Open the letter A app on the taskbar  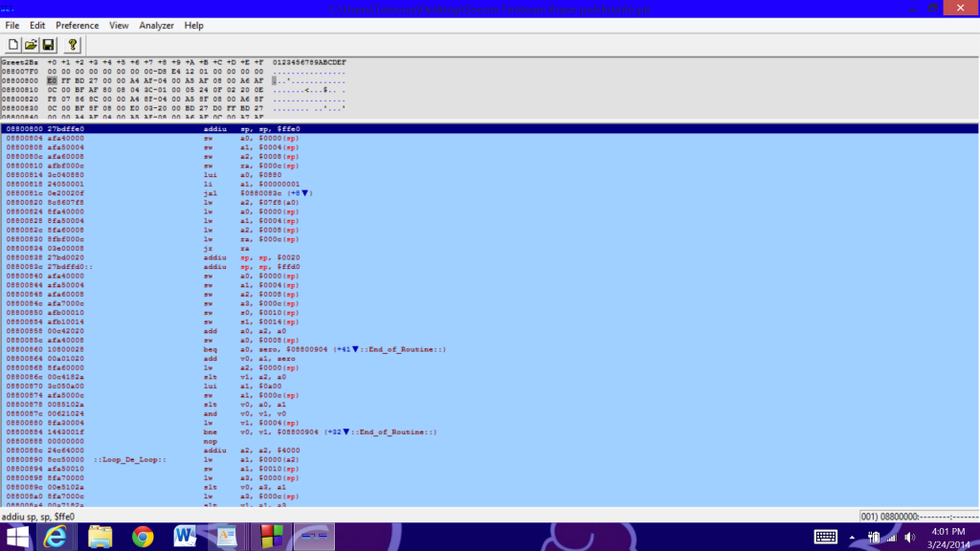click(227, 537)
